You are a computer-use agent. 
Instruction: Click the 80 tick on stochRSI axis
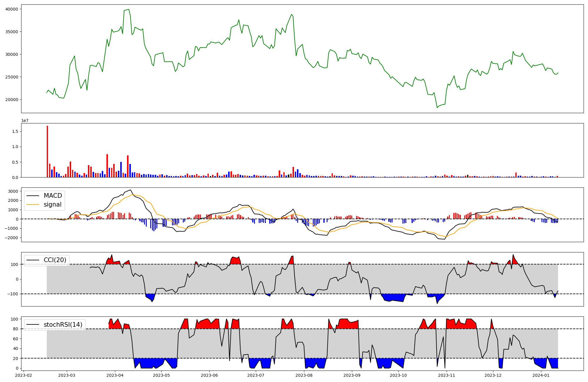point(16,329)
